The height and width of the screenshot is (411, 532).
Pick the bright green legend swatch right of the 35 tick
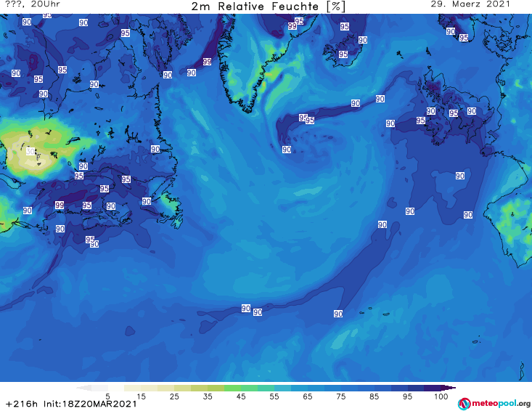tap(232, 388)
